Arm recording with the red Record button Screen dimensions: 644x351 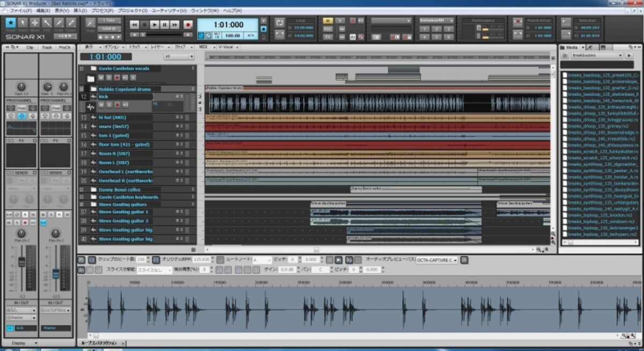pos(188,25)
